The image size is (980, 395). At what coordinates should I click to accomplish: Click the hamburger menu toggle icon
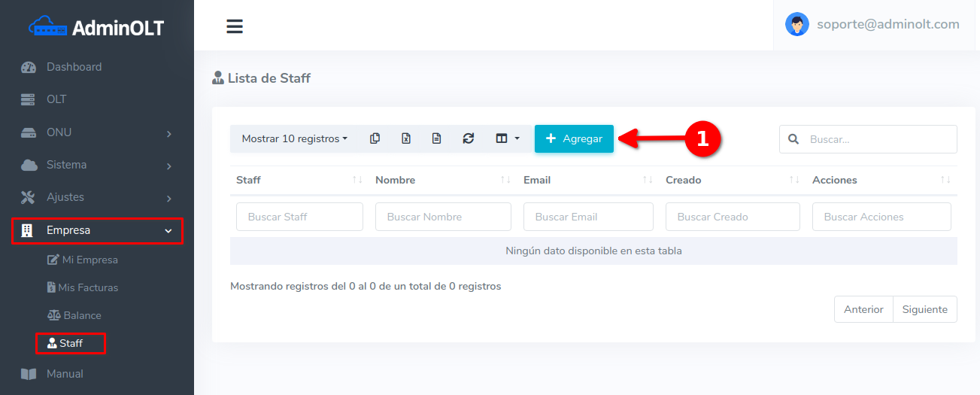tap(235, 26)
